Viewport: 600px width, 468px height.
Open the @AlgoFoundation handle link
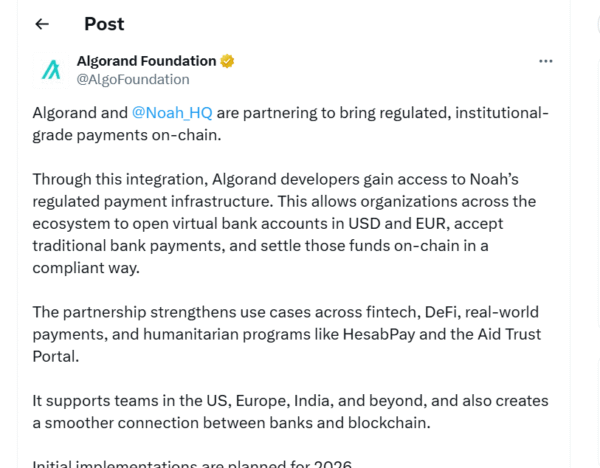(x=133, y=79)
